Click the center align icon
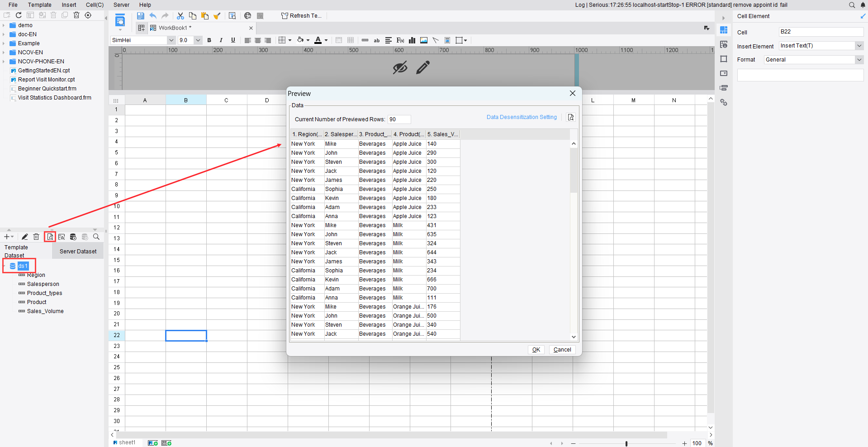Viewport: 868px width, 447px height. (x=258, y=40)
